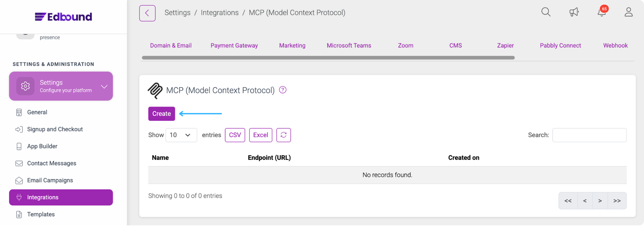This screenshot has height=226, width=644.
Task: Go back using the arrow button
Action: (x=147, y=13)
